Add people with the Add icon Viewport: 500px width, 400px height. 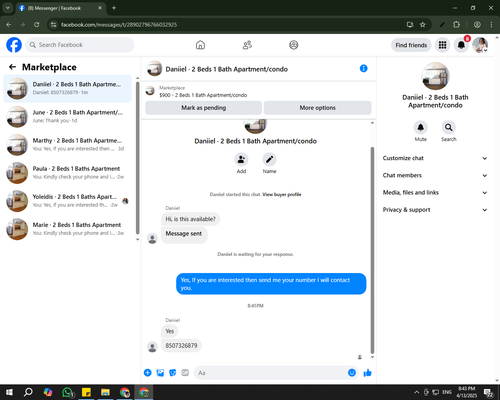(x=241, y=160)
